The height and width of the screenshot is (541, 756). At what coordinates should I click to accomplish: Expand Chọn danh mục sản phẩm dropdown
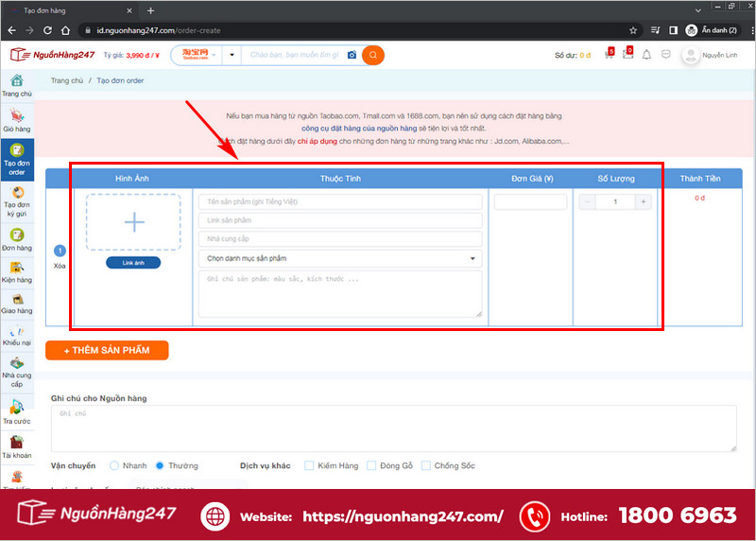click(340, 258)
